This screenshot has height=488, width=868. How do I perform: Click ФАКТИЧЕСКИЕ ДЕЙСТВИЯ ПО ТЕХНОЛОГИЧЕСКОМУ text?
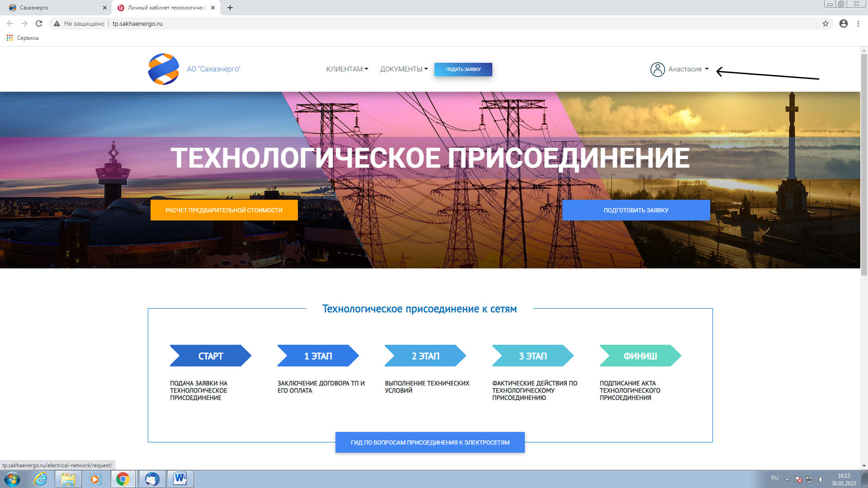(x=535, y=390)
